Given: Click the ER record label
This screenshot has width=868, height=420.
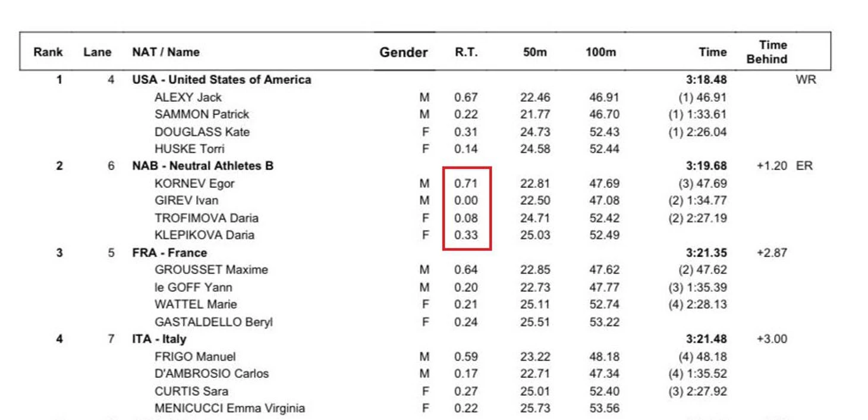Looking at the screenshot, I should pyautogui.click(x=804, y=166).
